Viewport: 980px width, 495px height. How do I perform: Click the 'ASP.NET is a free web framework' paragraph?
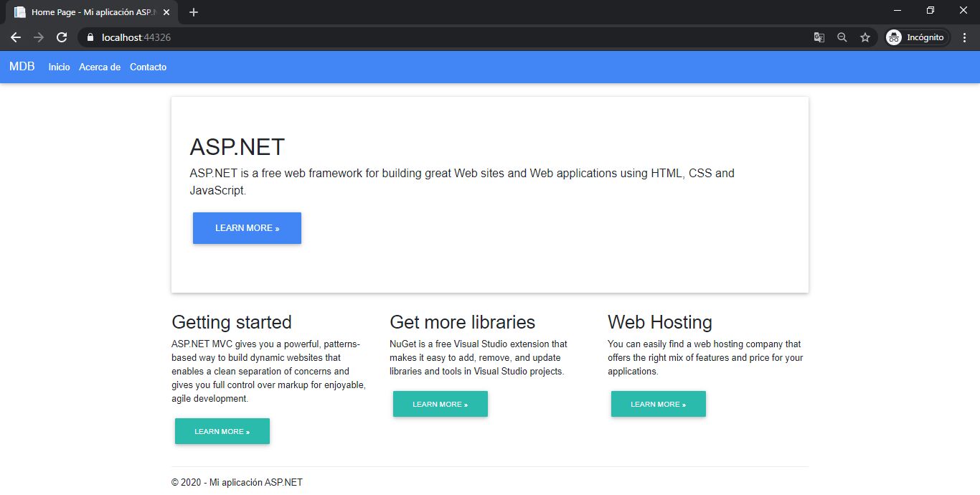click(x=462, y=182)
